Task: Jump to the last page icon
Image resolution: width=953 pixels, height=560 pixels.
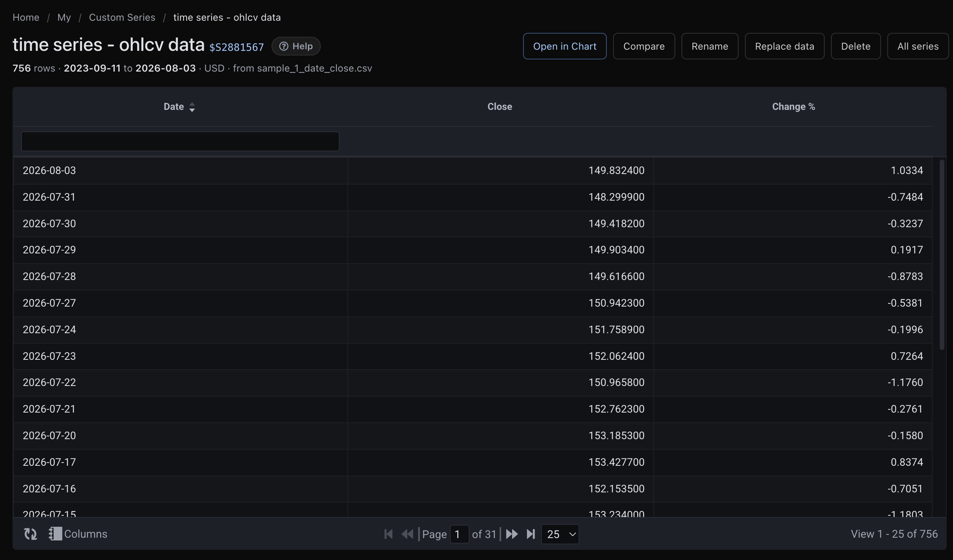Action: coord(530,534)
